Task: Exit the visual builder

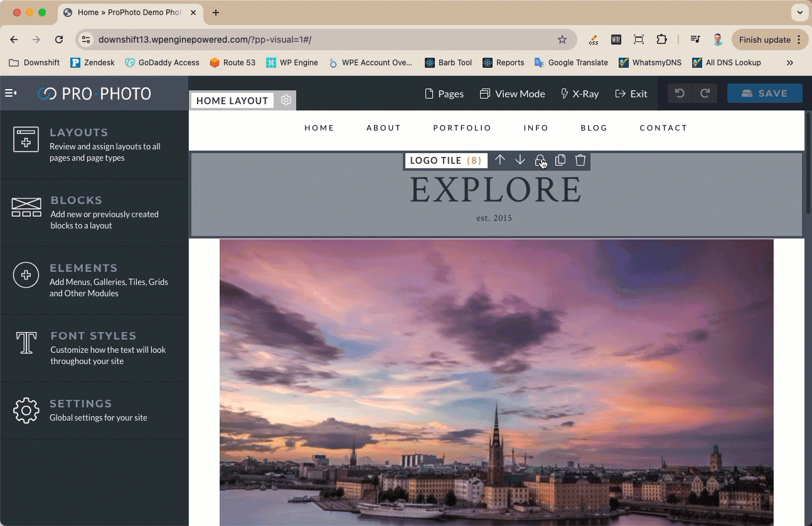Action: pos(631,94)
